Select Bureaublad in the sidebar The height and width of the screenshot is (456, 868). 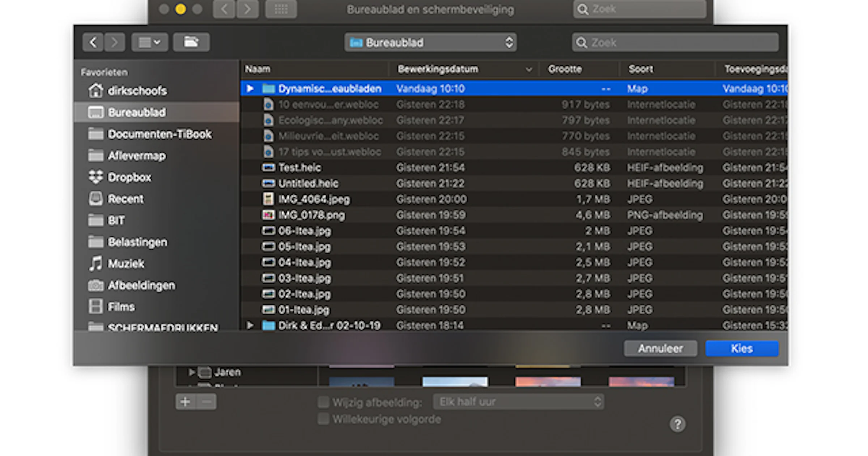(156, 112)
